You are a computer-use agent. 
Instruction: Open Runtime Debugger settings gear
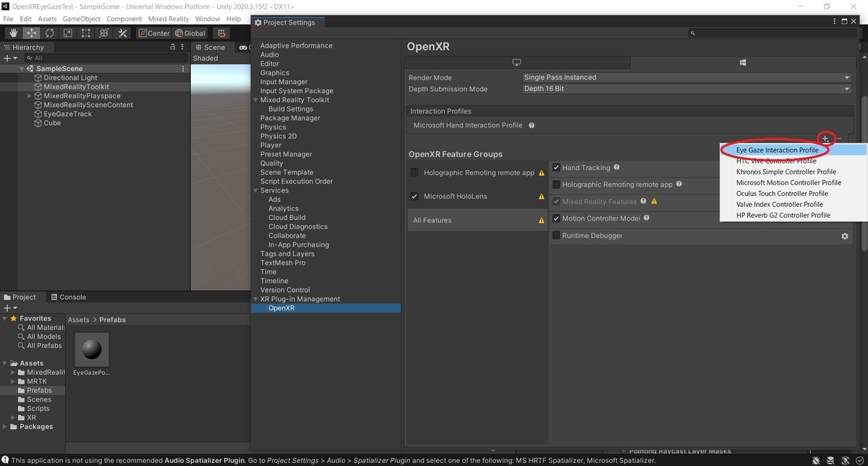point(844,236)
